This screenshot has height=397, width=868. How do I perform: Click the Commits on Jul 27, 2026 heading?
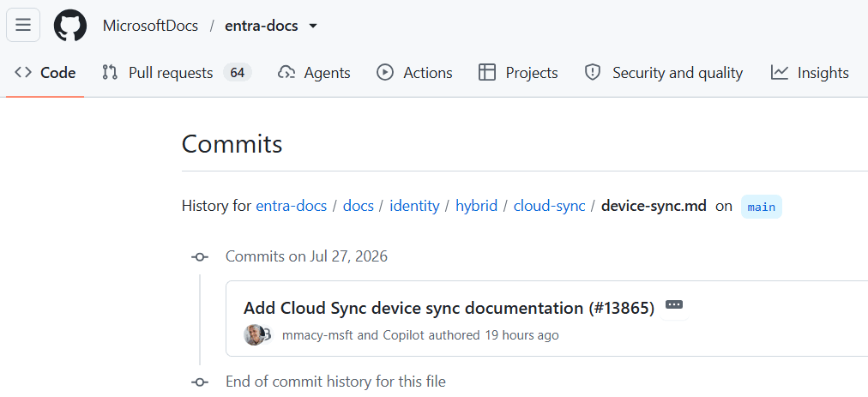(x=306, y=256)
